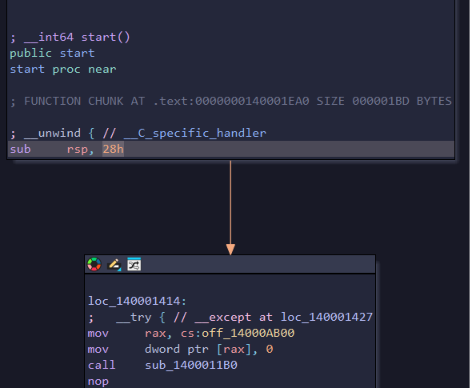470x388 pixels.
Task: Click the start proc near line
Action: coord(63,69)
